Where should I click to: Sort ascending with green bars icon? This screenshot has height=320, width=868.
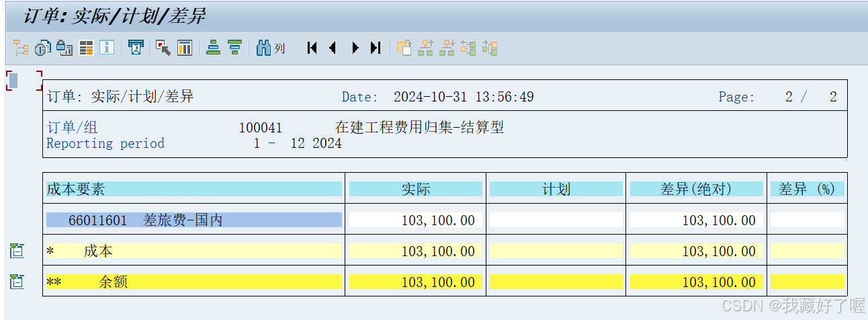(214, 48)
